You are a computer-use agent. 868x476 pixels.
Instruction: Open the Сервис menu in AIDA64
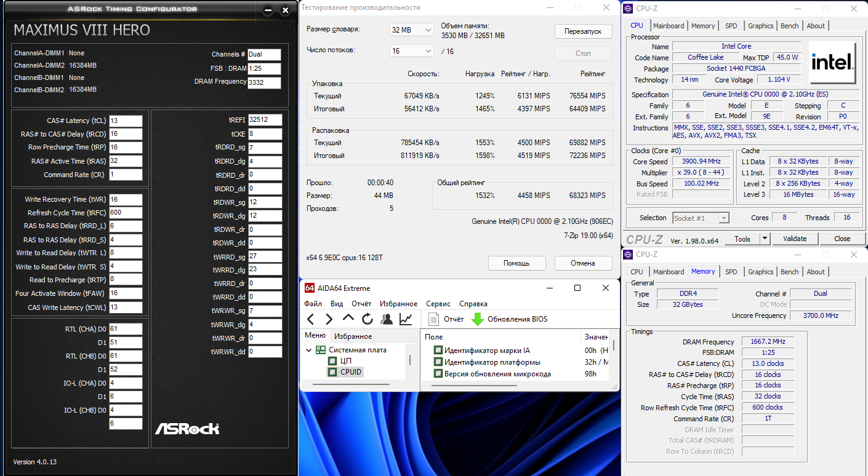click(438, 304)
